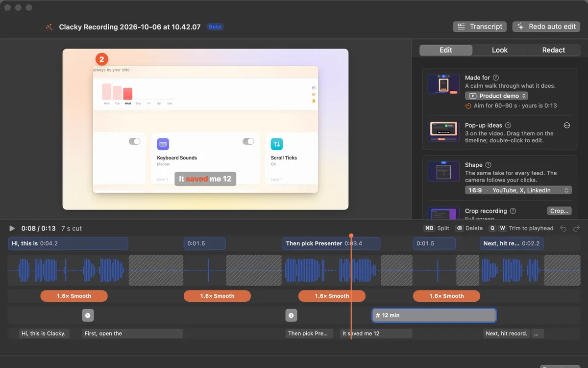Split the clip with the Split button
The width and height of the screenshot is (588, 368).
437,228
